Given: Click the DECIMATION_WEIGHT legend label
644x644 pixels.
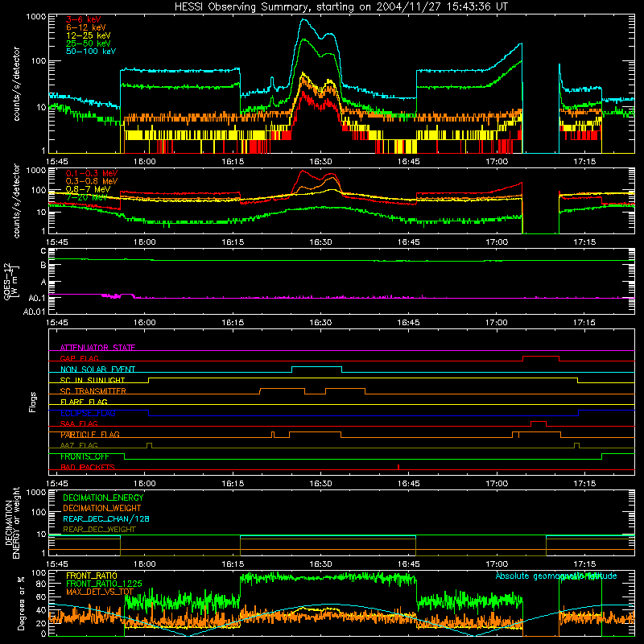Looking at the screenshot, I should tap(102, 508).
